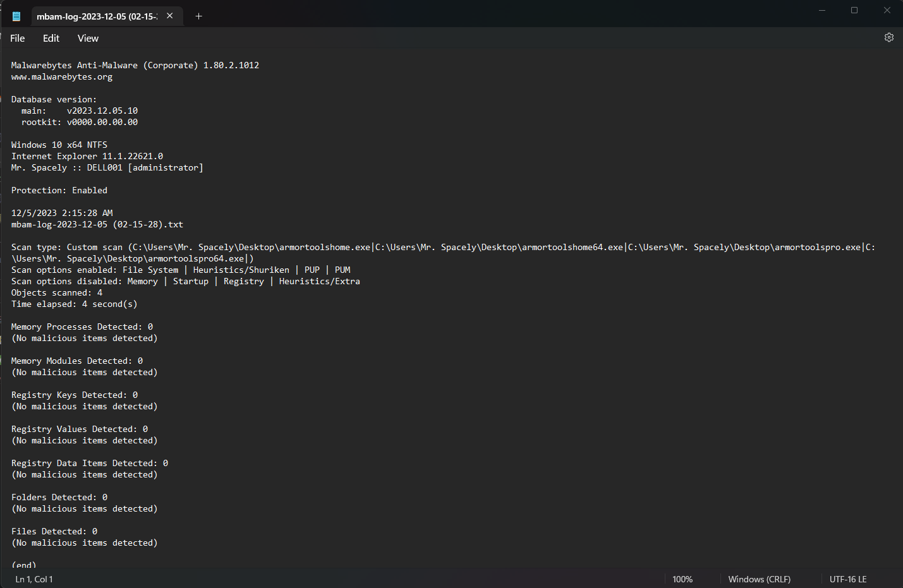Click the UTF-16 LE encoding indicator
The height and width of the screenshot is (588, 903).
[x=848, y=579]
